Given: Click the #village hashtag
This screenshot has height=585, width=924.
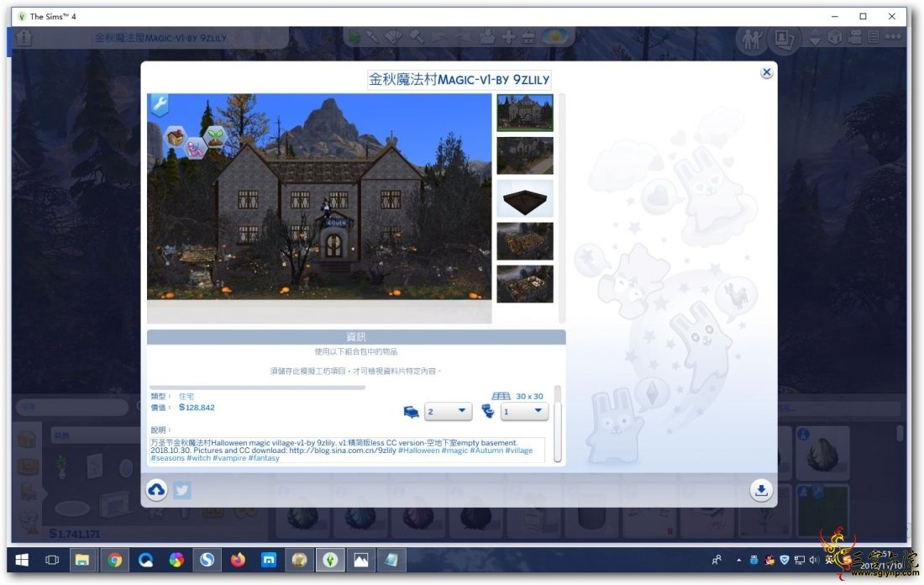Looking at the screenshot, I should [518, 451].
